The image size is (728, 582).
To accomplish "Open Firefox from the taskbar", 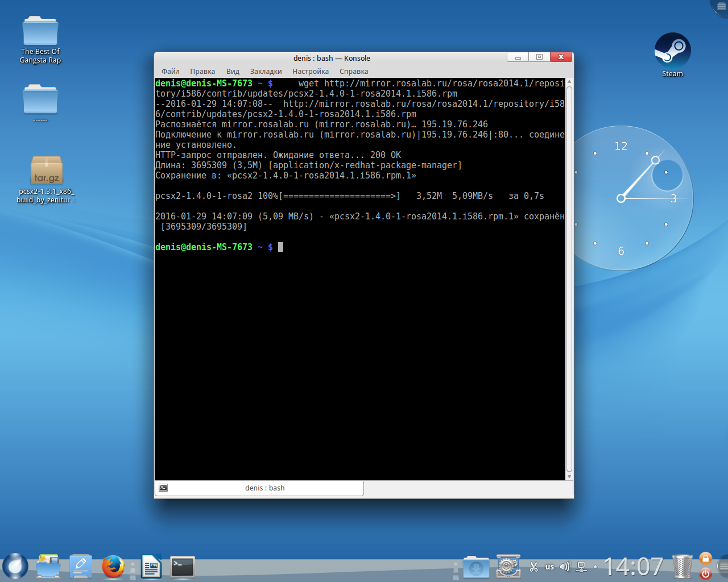I will pos(113,567).
